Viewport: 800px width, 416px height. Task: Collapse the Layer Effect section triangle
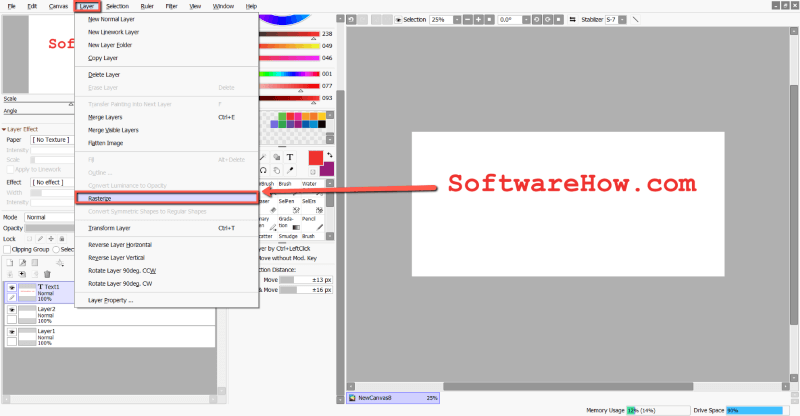4,130
